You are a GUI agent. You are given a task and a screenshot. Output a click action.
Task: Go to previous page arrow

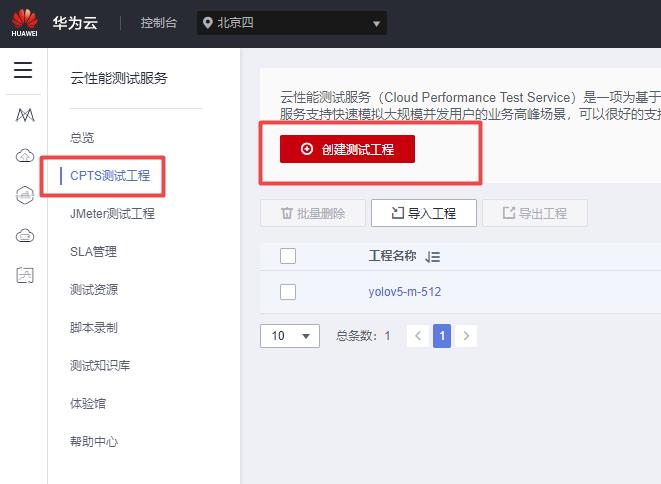pos(418,336)
